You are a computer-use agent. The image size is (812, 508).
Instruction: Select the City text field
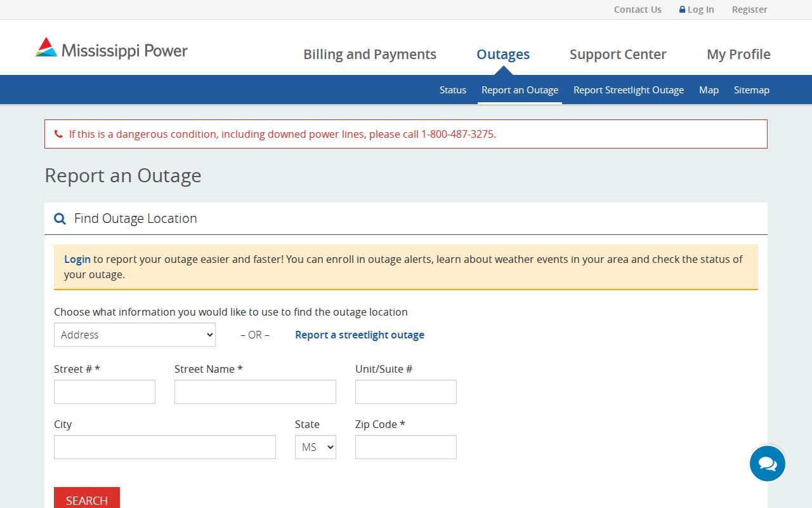165,447
